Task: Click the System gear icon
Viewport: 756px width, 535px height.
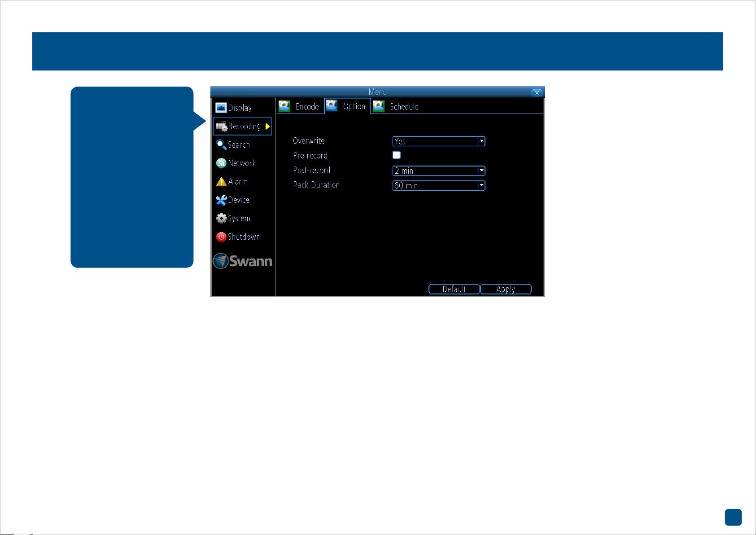Action: coord(221,219)
